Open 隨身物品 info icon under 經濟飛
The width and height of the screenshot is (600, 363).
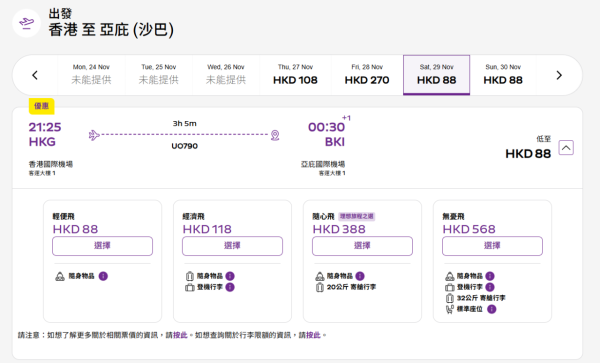pyautogui.click(x=230, y=276)
